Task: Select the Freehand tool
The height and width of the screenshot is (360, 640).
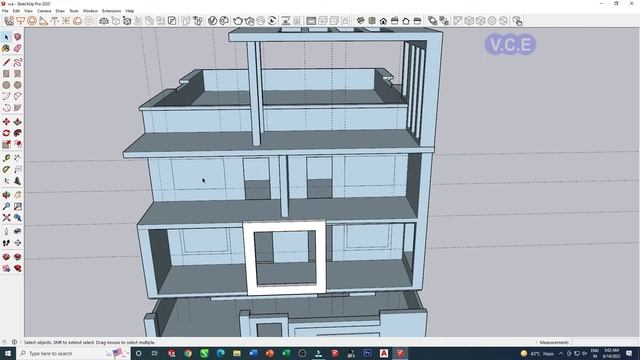Action: [18, 62]
